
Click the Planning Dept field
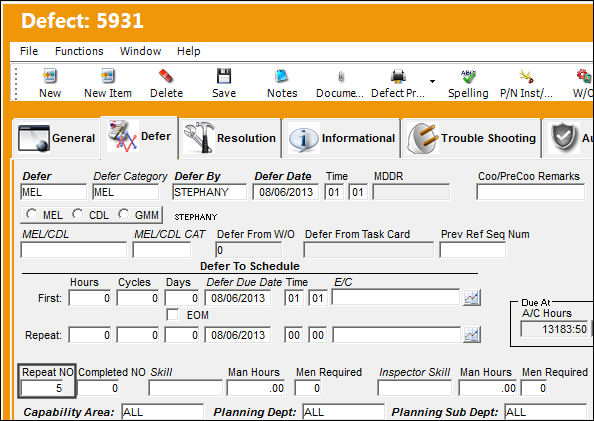[x=343, y=412]
